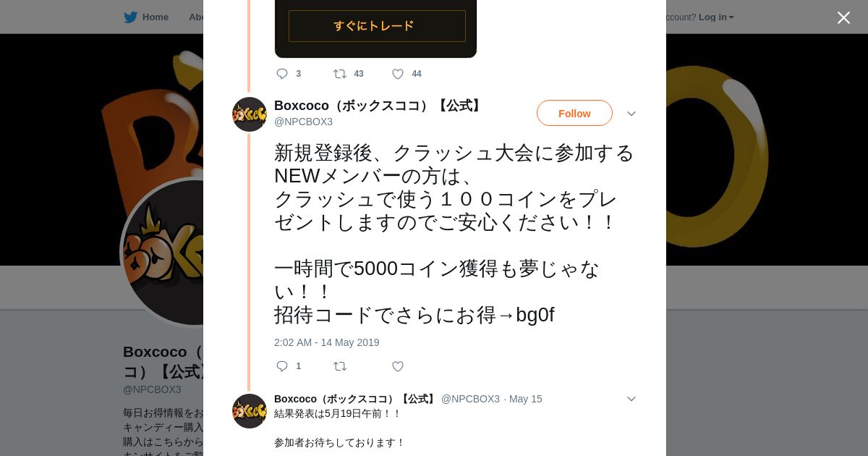Expand the chevron on the May 15 reply
Image resolution: width=868 pixels, height=456 pixels.
(x=631, y=399)
